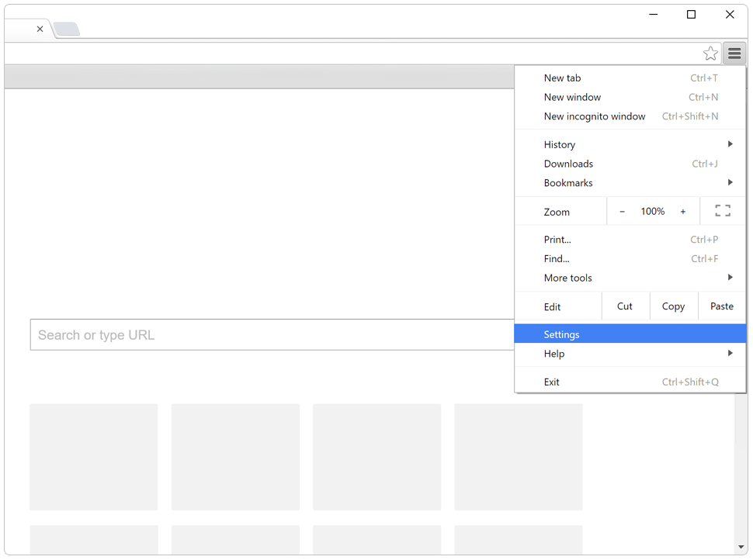Maximize the browser window
Image resolution: width=753 pixels, height=560 pixels.
(691, 15)
